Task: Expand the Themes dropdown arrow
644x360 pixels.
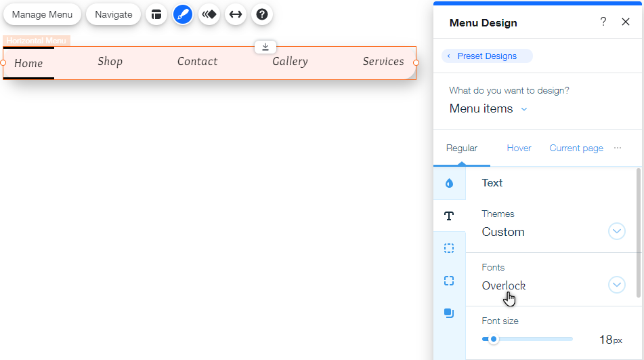Action: tap(616, 231)
